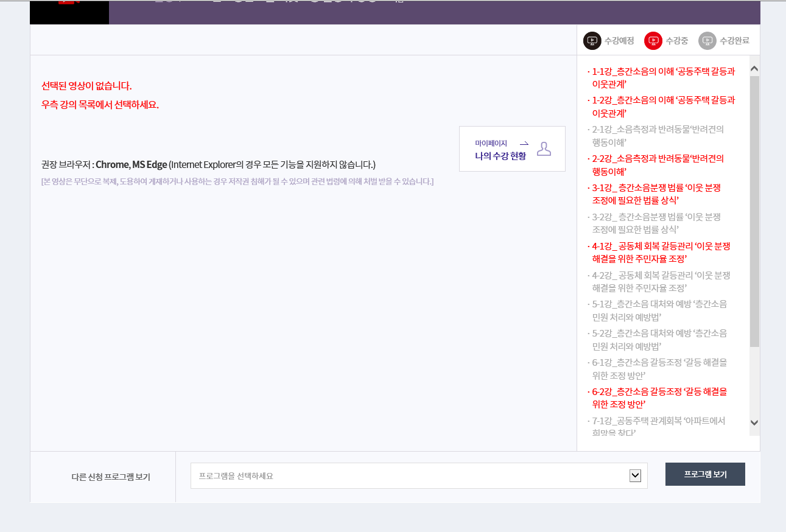Select lecture 4-2강 공동체 회복 갈등관리
The image size is (786, 532).
pyautogui.click(x=661, y=282)
